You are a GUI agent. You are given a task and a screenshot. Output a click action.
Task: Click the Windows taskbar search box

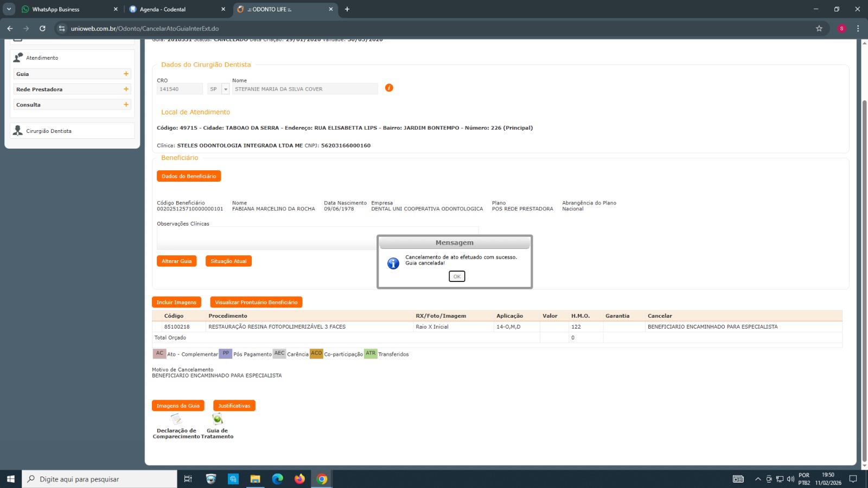coord(99,479)
